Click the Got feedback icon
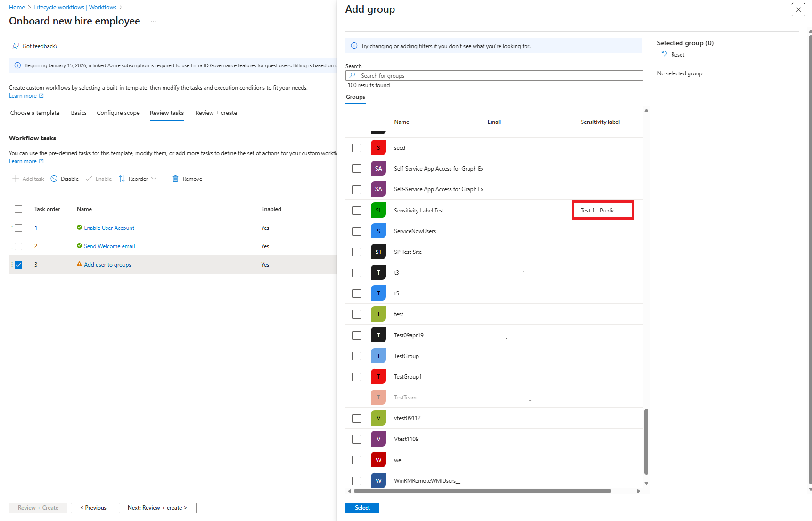Image resolution: width=812 pixels, height=521 pixels. (15, 46)
